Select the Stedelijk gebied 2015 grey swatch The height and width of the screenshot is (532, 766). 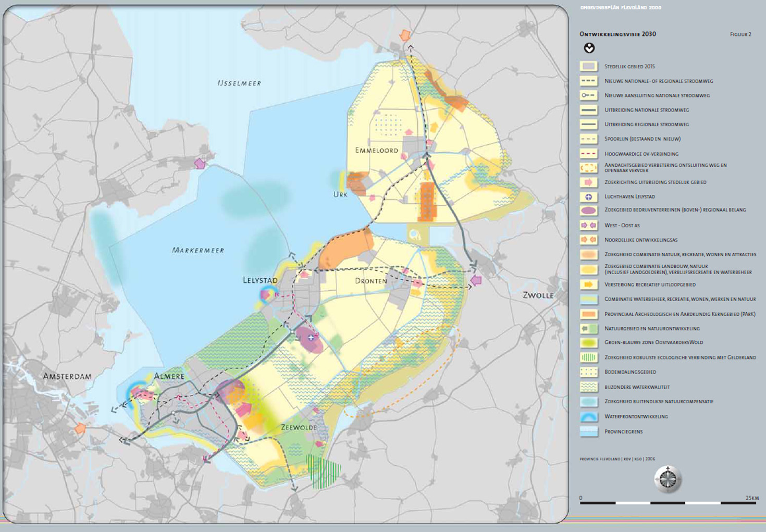tap(589, 67)
